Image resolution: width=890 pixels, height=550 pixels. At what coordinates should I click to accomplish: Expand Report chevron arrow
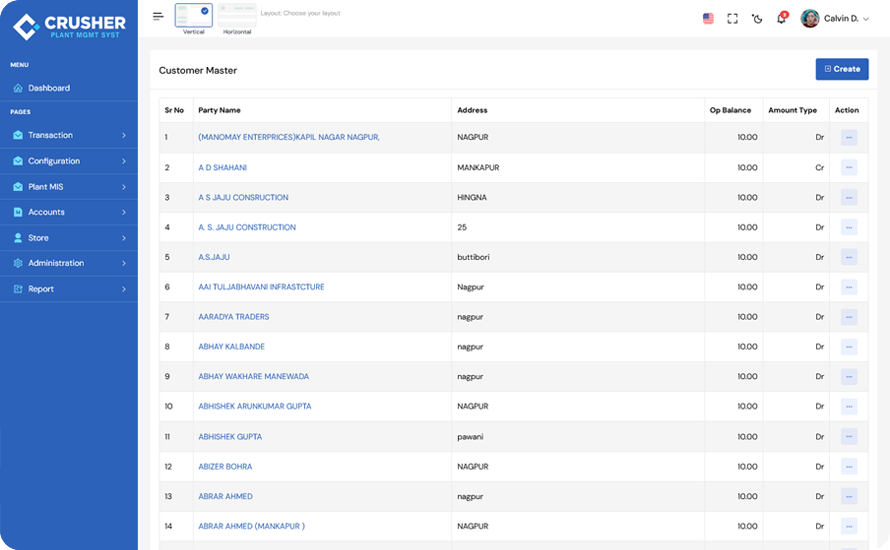(124, 289)
